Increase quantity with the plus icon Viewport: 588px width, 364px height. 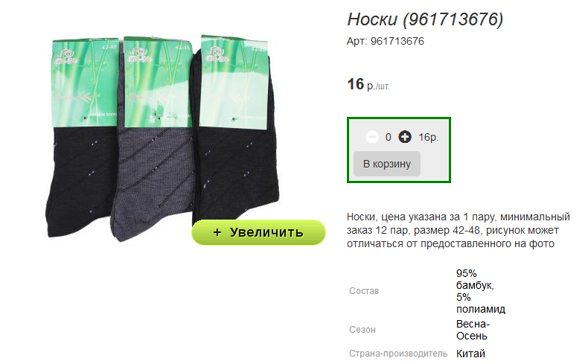click(404, 137)
